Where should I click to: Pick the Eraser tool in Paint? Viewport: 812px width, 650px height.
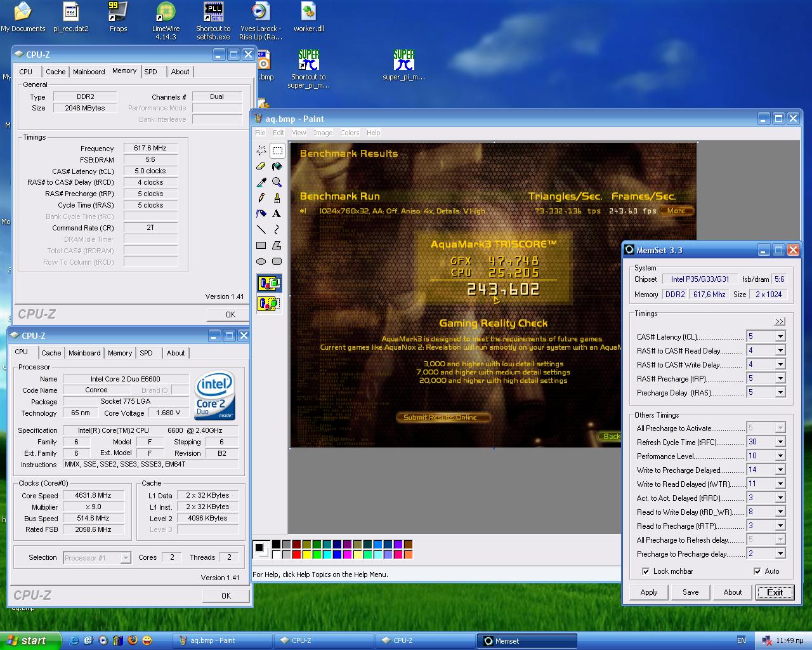[261, 166]
